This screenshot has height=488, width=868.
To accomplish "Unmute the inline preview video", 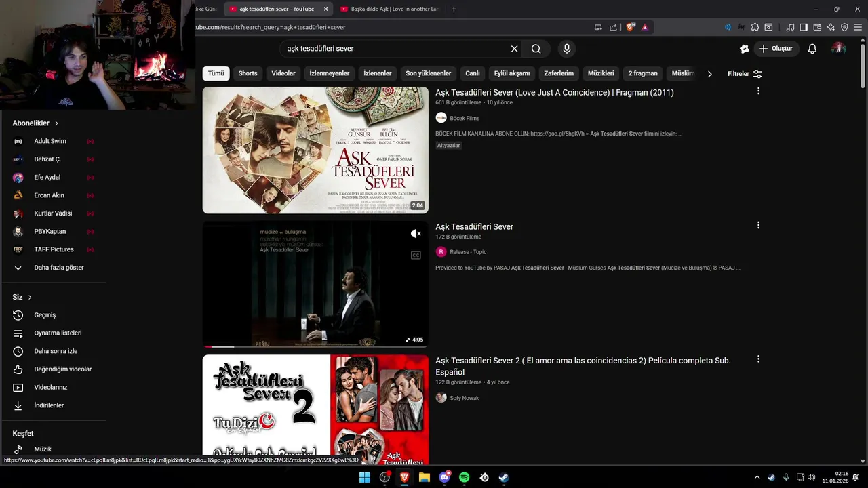I will [x=416, y=234].
